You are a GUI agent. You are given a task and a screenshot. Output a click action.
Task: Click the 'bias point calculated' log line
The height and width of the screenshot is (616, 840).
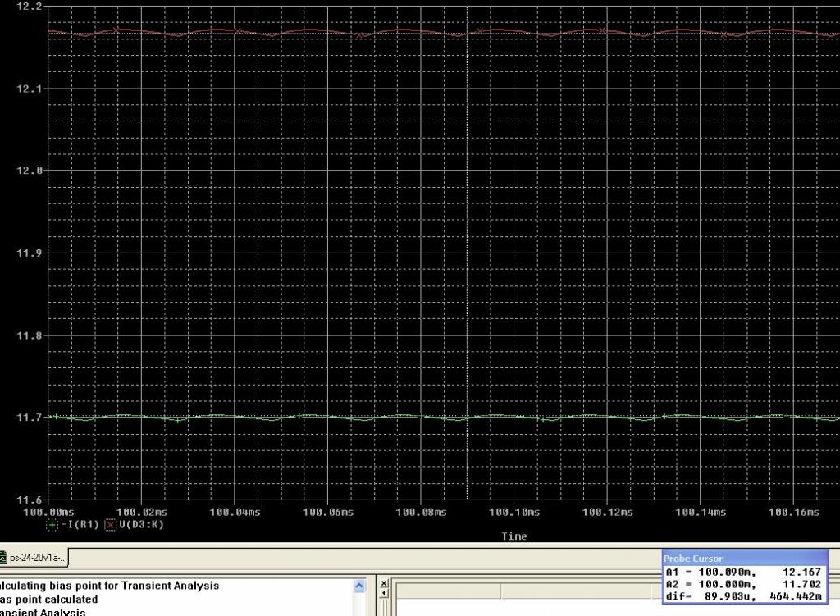tap(49, 599)
